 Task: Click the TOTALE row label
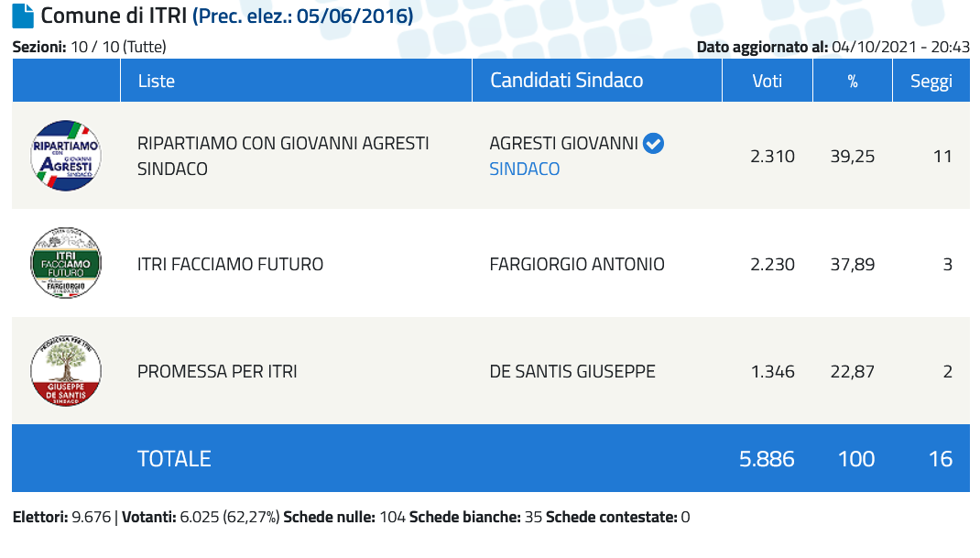click(174, 458)
